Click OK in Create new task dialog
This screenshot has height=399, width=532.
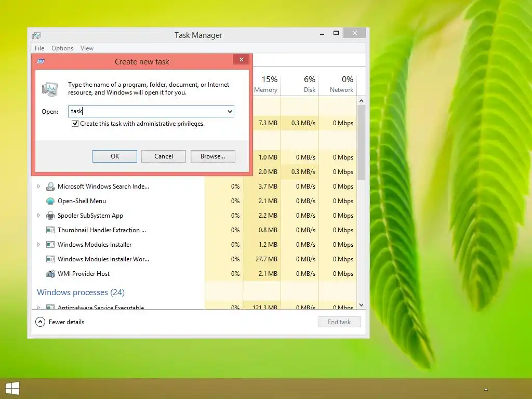[115, 156]
